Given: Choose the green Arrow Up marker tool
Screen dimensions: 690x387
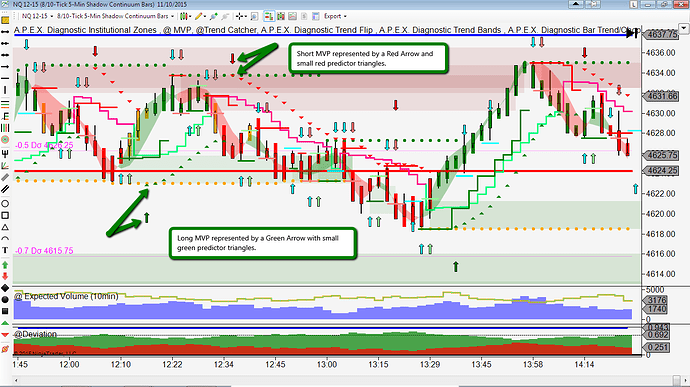Looking at the screenshot, I should [5, 265].
